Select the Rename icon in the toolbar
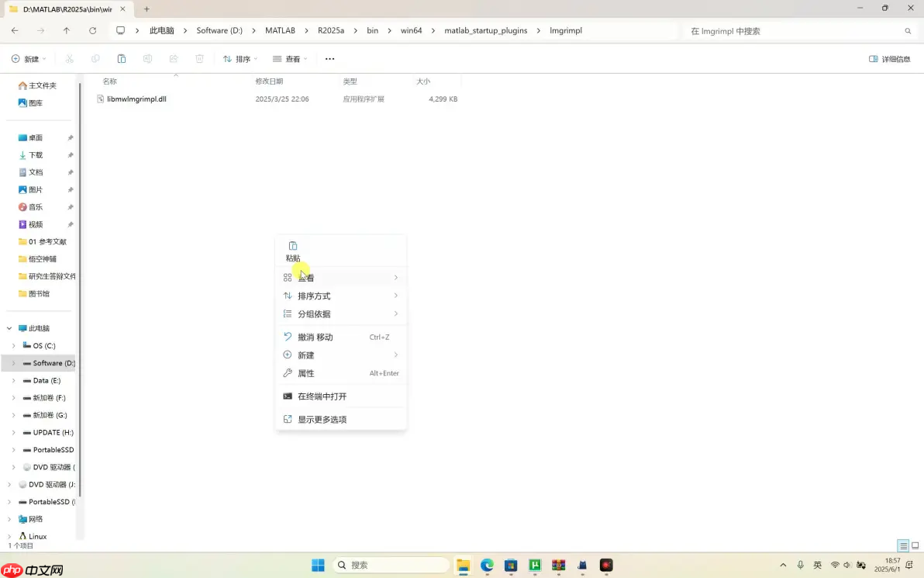This screenshot has height=578, width=924. pyautogui.click(x=148, y=58)
